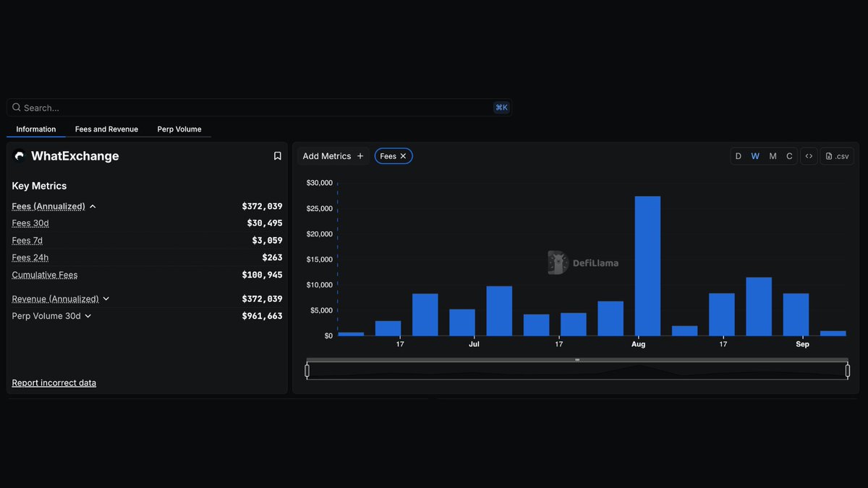Click the right range slider handle
868x488 pixels.
click(848, 371)
